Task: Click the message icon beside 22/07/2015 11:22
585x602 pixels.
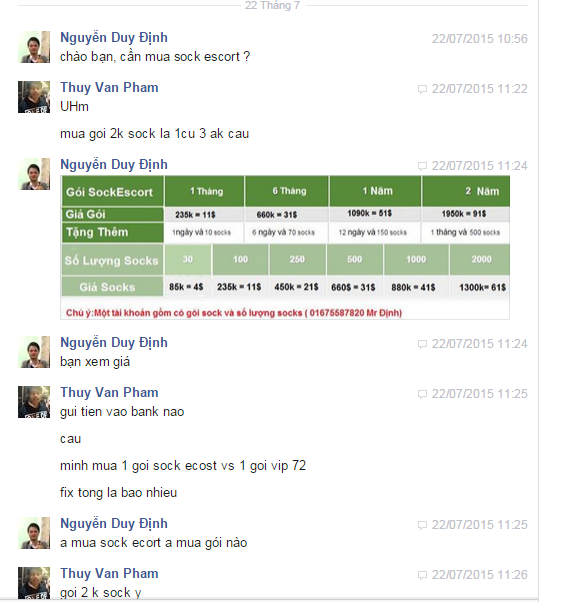Action: tap(422, 89)
